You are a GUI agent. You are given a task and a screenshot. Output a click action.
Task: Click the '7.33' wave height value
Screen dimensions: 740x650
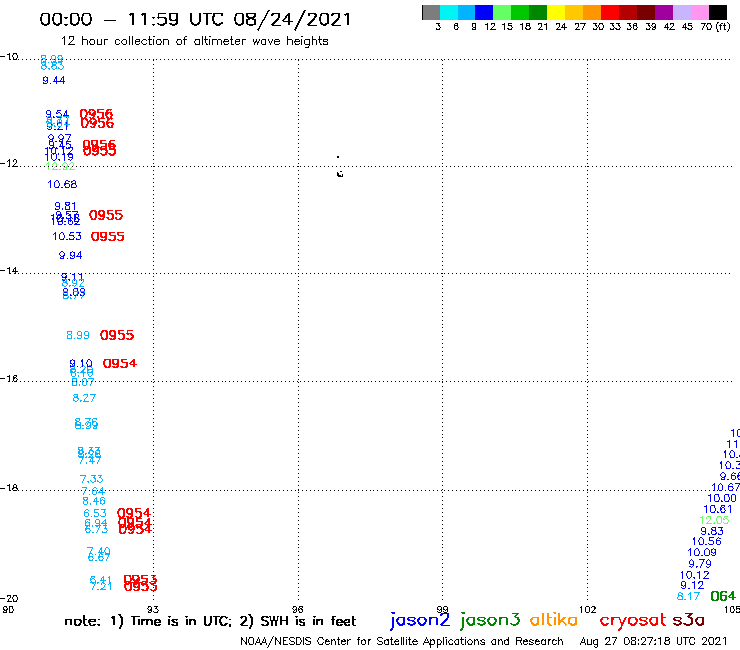click(92, 479)
